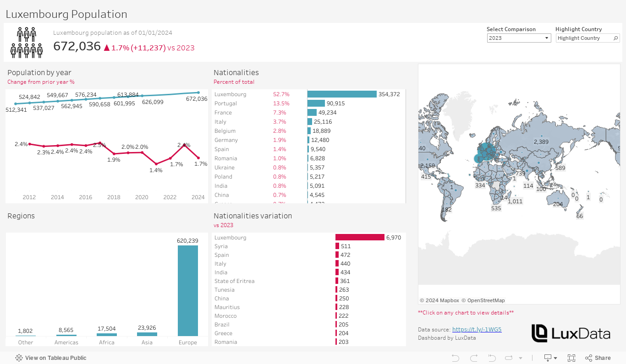Open the Select Comparison dropdown showing 2023
This screenshot has width=626, height=364.
[519, 38]
